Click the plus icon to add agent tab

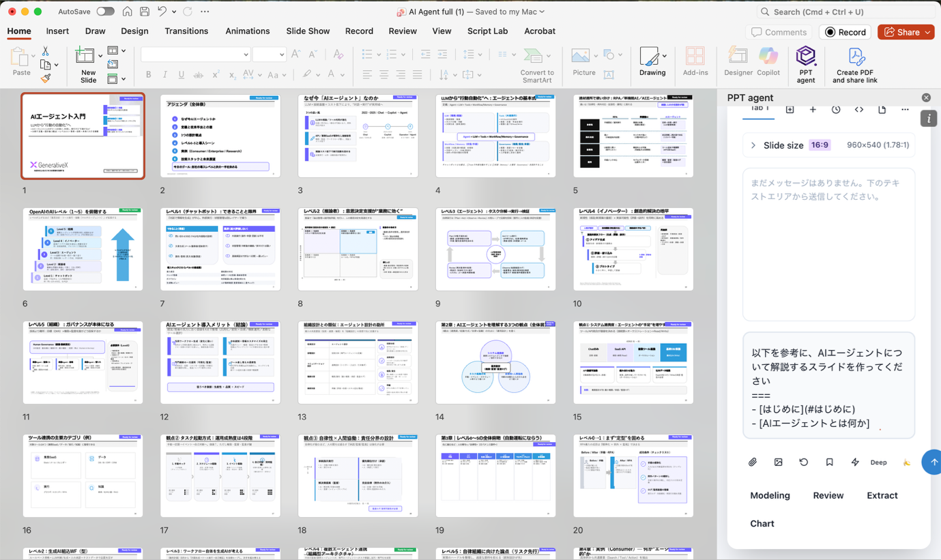coord(813,109)
